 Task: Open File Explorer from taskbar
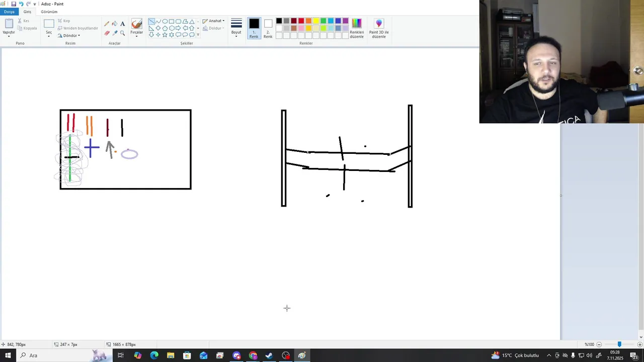[x=171, y=355]
